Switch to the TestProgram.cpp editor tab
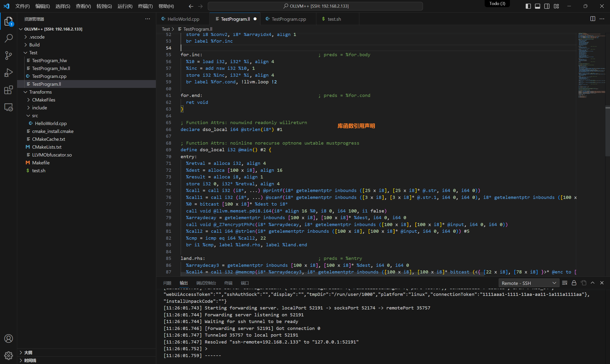Image resolution: width=610 pixels, height=364 pixels. pos(289,19)
